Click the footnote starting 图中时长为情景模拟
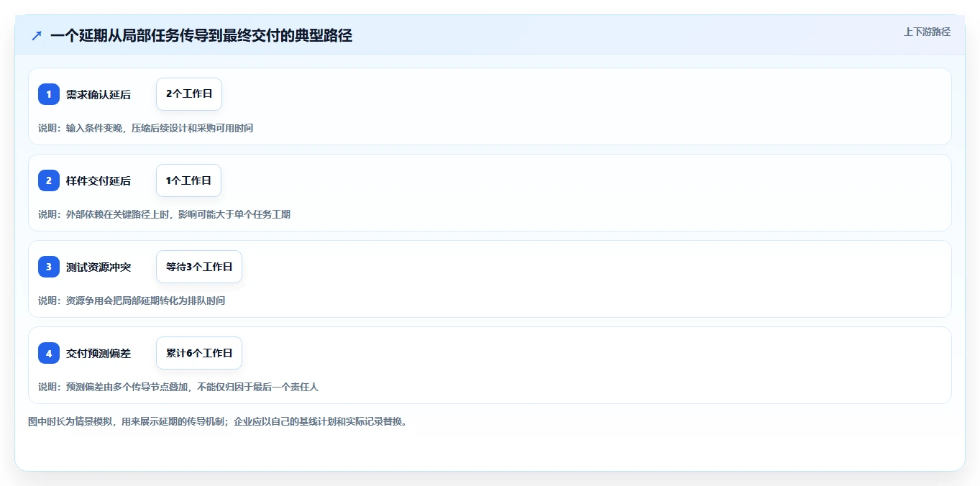980x486 pixels. click(218, 421)
